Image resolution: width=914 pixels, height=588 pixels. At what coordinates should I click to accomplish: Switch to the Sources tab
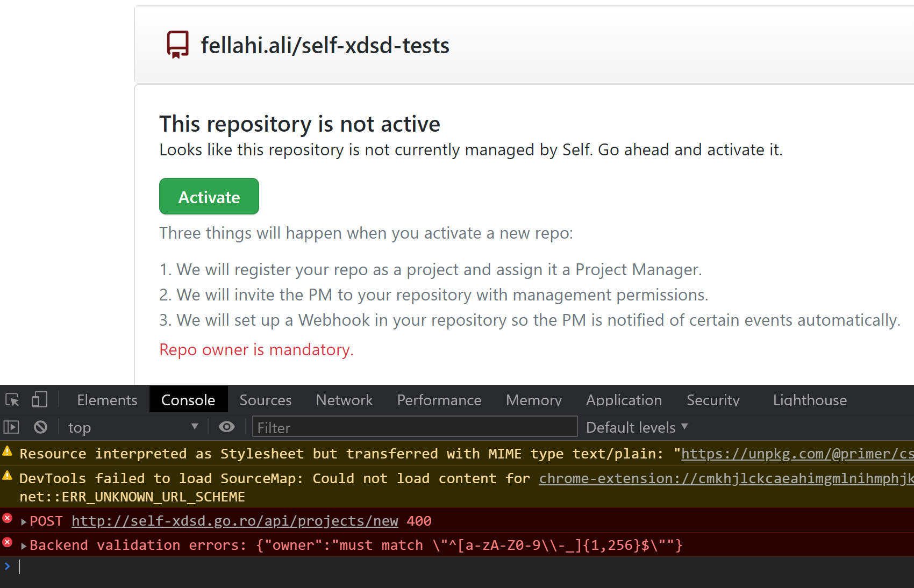(x=265, y=399)
